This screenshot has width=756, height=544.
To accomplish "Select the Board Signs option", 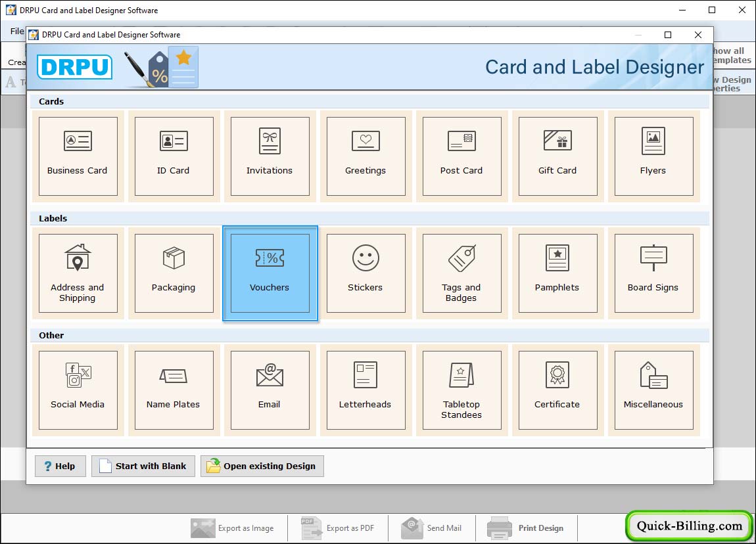I will [x=653, y=273].
